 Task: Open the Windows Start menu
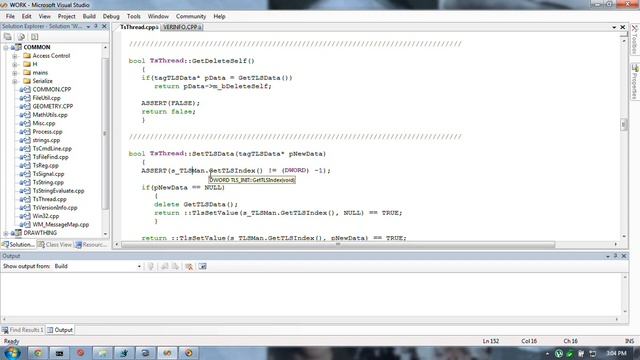pyautogui.click(x=12, y=353)
